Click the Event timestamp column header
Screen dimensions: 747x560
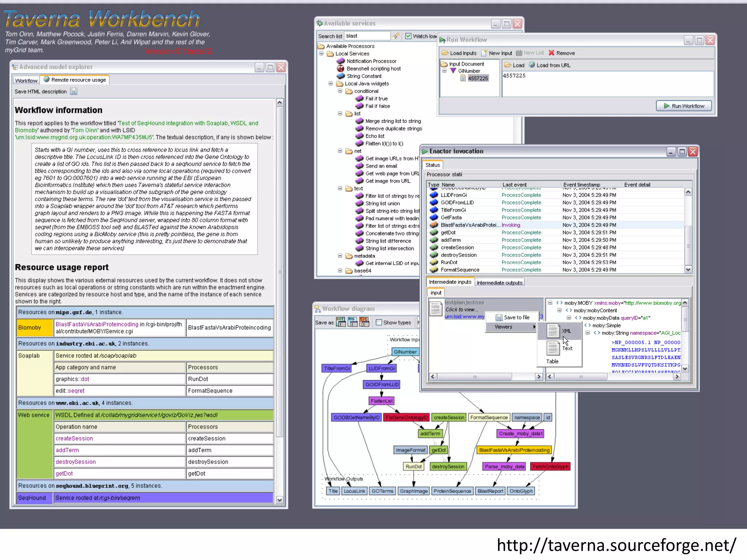(591, 184)
